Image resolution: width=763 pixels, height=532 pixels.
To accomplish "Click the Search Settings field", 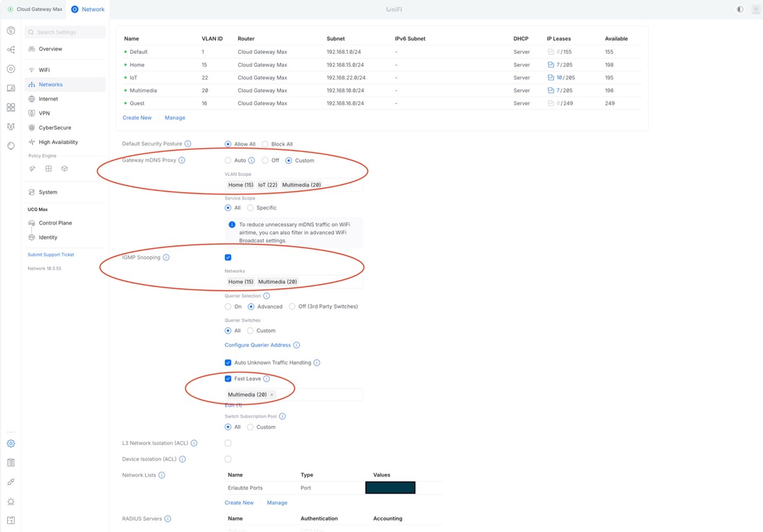I will (x=66, y=32).
